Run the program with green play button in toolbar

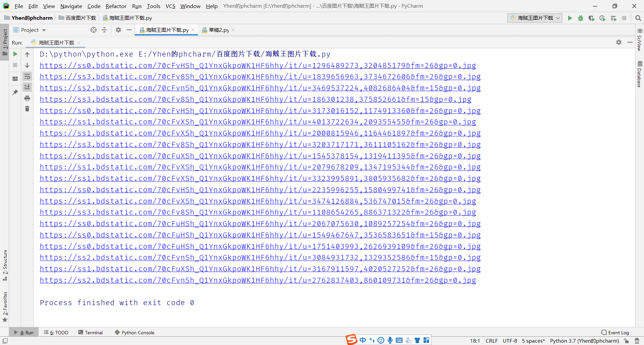(570, 18)
